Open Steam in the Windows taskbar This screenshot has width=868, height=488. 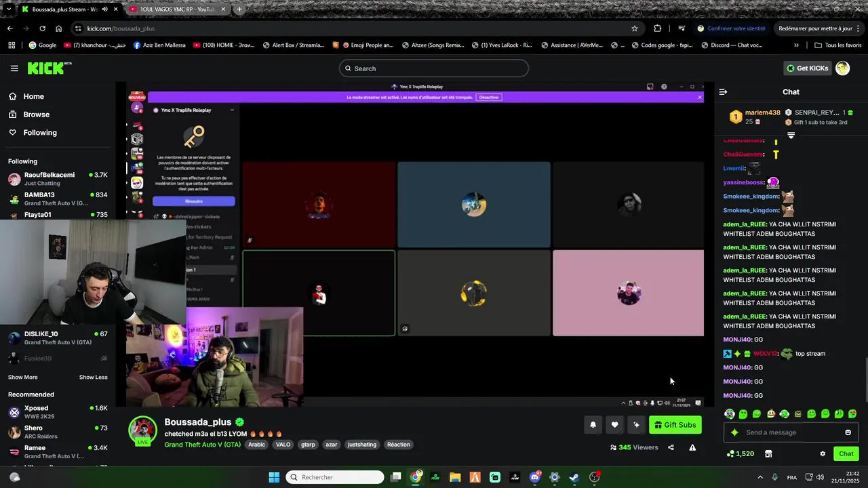click(574, 477)
